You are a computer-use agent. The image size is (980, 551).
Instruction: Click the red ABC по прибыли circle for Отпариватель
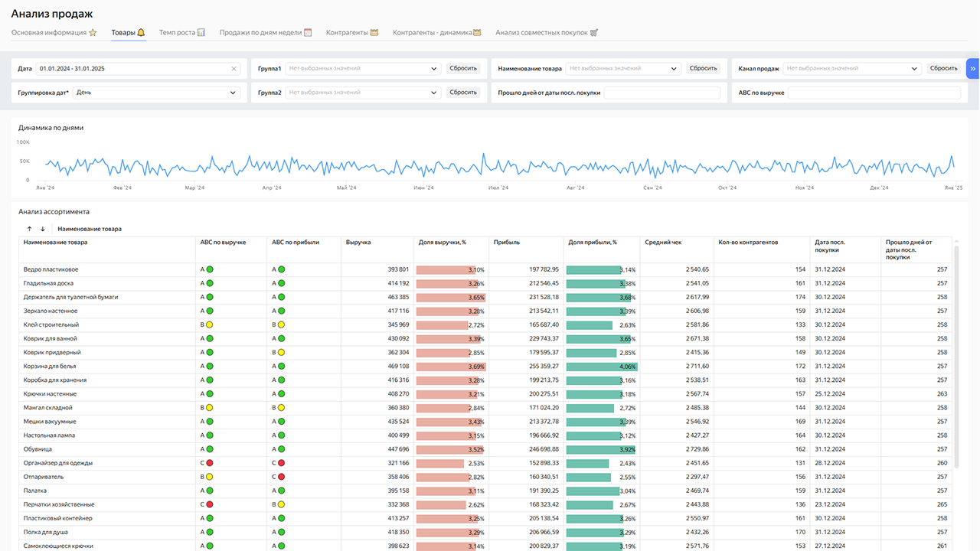[281, 477]
